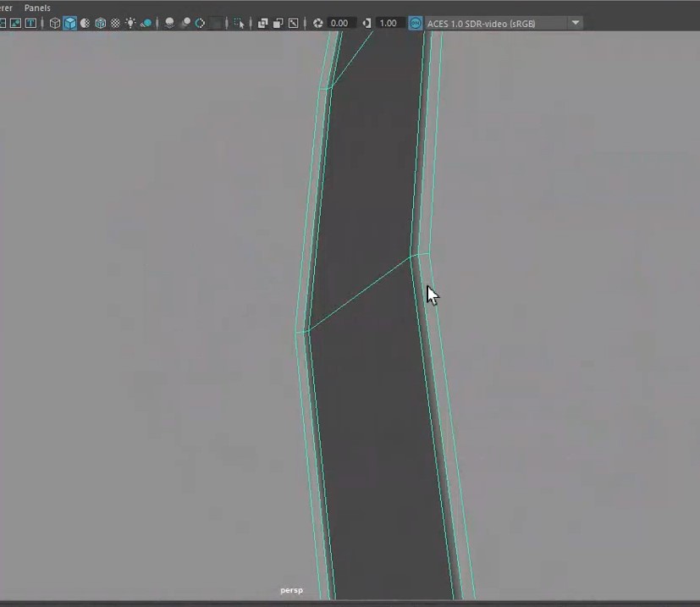
Task: Click gamma value field 1.00
Action: click(390, 23)
